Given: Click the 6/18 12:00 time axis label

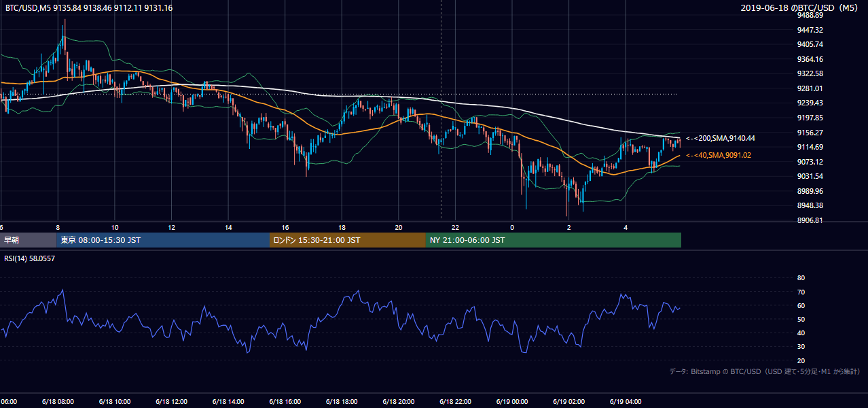Looking at the screenshot, I should point(171,401).
